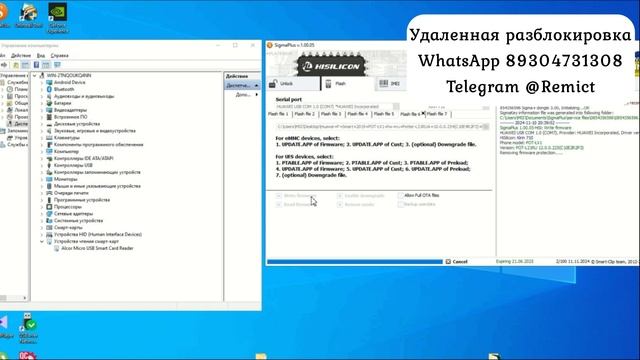Screen dimensions: 640x360
Task: Expand the Контроллеры IDE ATA/ATAPI node
Action: [42, 158]
